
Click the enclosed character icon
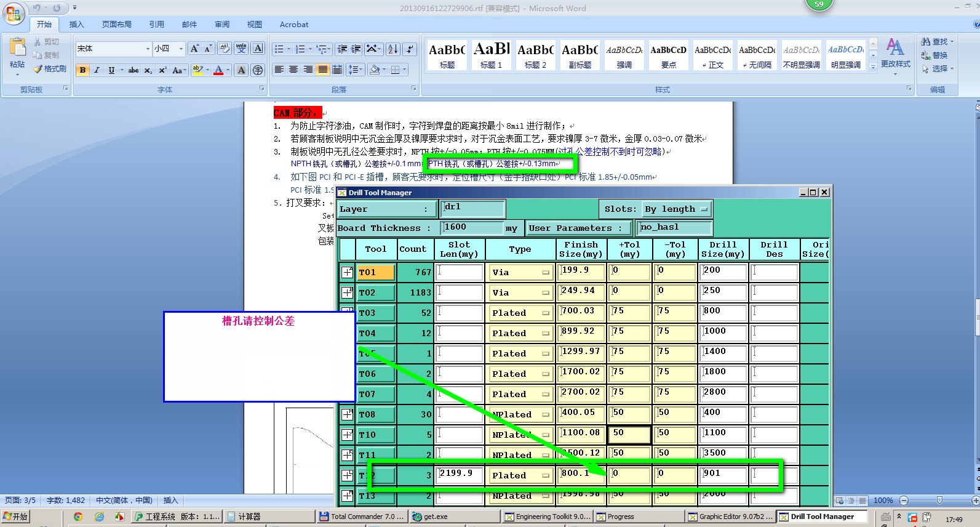coord(258,70)
